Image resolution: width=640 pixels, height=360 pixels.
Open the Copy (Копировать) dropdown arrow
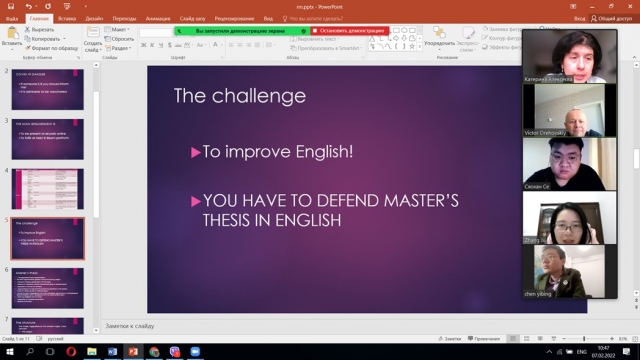pyautogui.click(x=64, y=39)
